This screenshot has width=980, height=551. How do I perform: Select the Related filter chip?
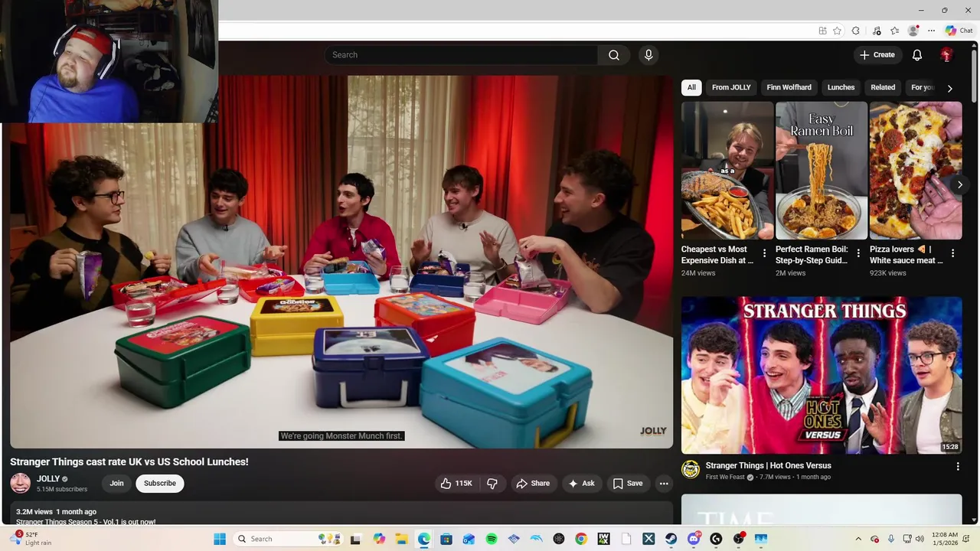click(x=883, y=87)
